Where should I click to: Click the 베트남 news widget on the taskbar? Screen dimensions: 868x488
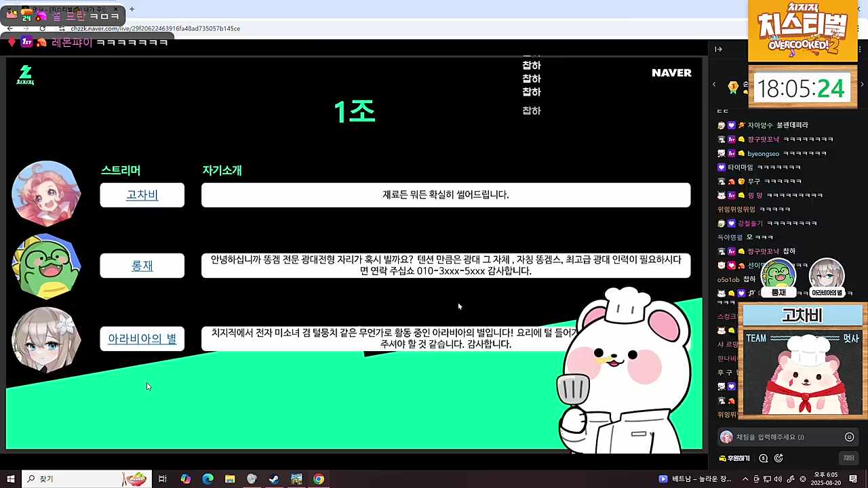(x=696, y=479)
